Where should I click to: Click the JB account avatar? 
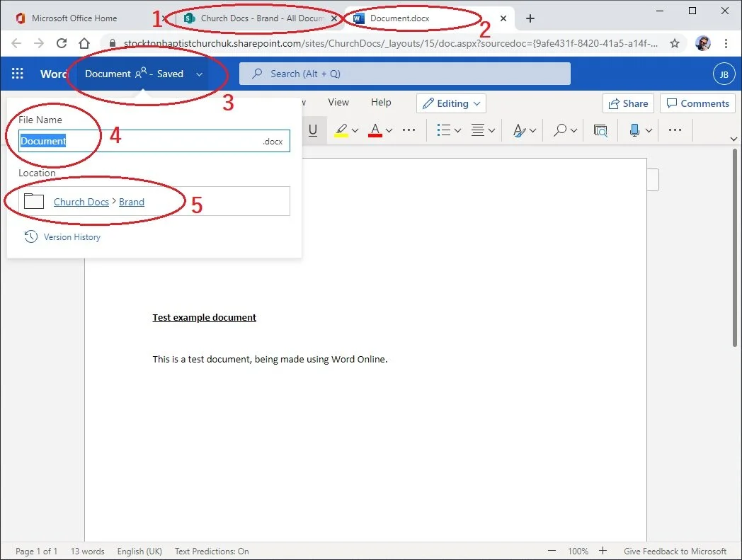(724, 74)
